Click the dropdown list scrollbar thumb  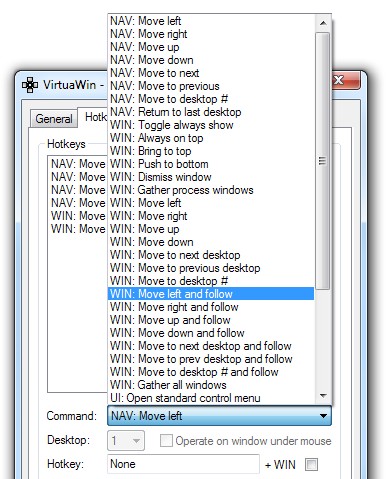click(322, 161)
